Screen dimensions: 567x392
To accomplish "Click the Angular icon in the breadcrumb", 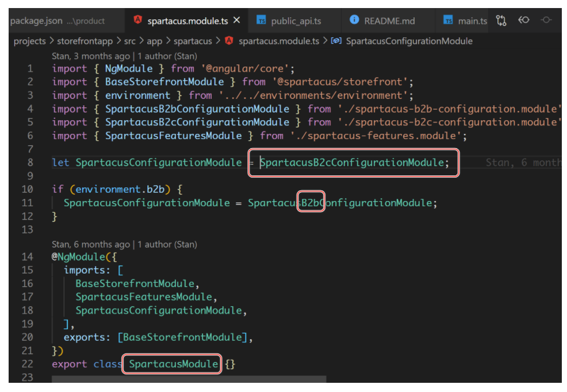I will point(229,40).
